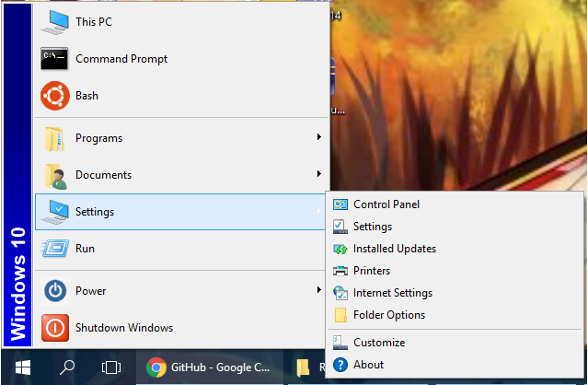The image size is (588, 385).
Task: Click the Customize icon in submenu
Action: point(340,343)
